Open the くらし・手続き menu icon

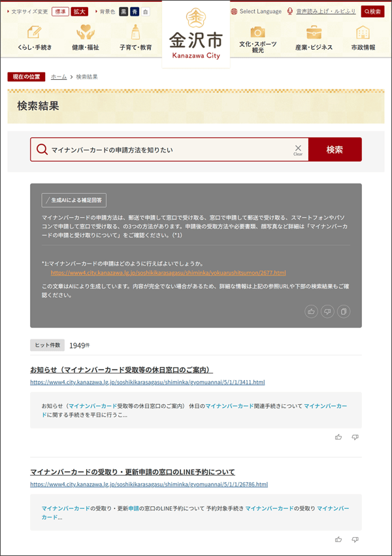point(35,32)
